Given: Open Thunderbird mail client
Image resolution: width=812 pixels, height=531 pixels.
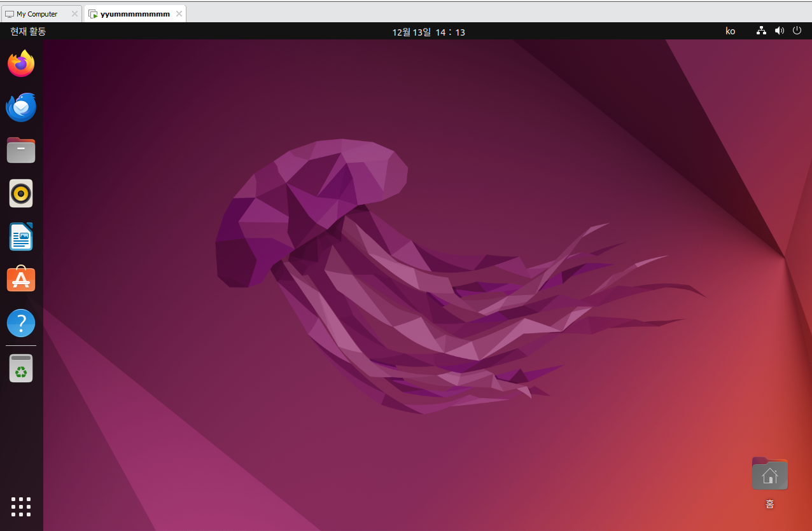Looking at the screenshot, I should point(21,107).
